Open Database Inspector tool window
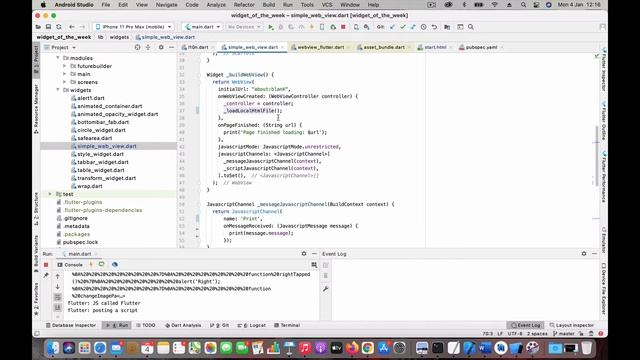This screenshot has height=360, width=640. pyautogui.click(x=71, y=325)
